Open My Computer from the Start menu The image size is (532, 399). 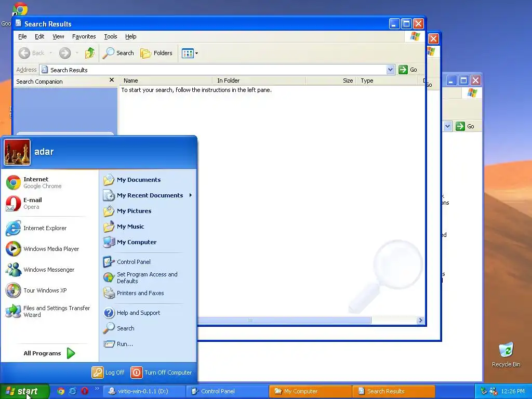click(130, 242)
